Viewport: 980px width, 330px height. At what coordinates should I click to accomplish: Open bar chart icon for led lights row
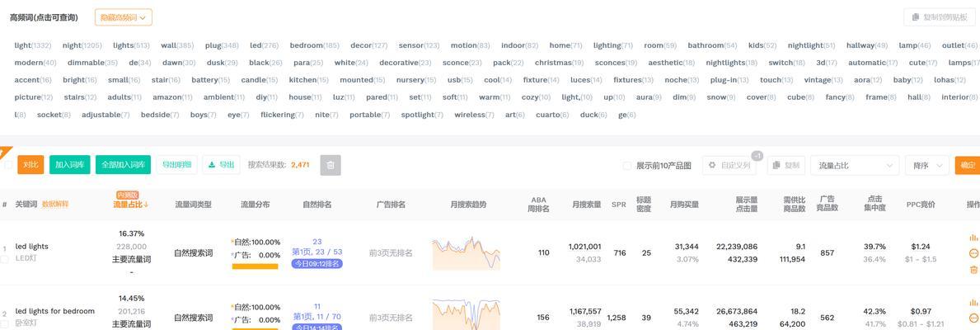(x=973, y=238)
